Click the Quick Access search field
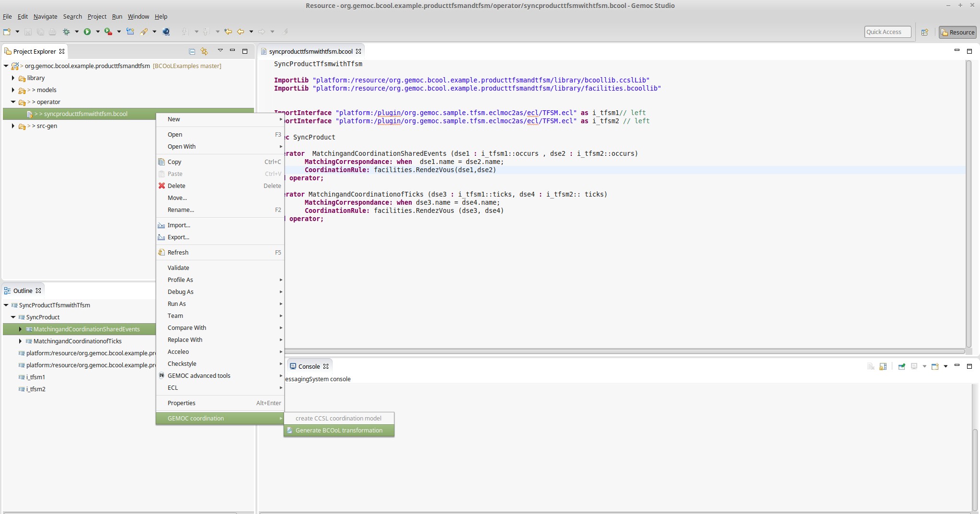Image resolution: width=980 pixels, height=514 pixels. tap(887, 32)
